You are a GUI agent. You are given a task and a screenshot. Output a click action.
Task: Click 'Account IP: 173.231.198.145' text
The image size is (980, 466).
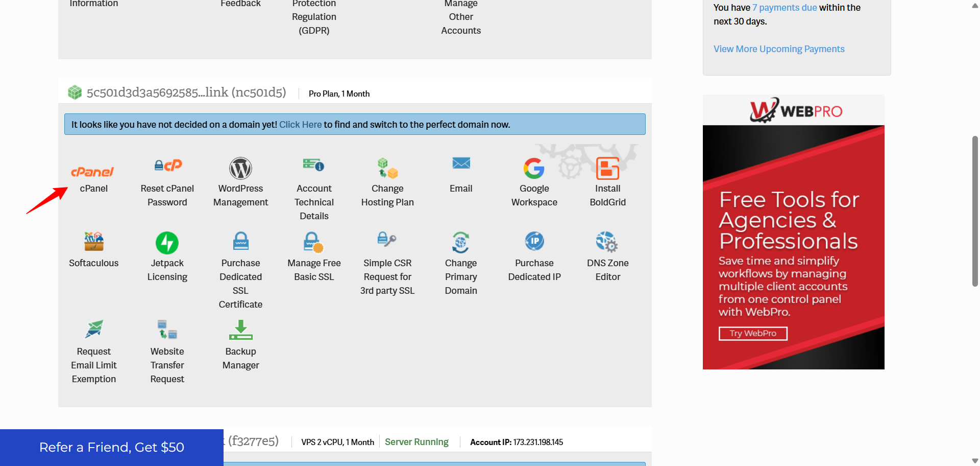(517, 442)
